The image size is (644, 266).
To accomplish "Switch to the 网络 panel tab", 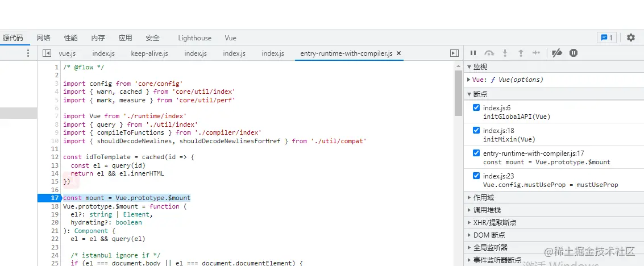I will click(44, 38).
